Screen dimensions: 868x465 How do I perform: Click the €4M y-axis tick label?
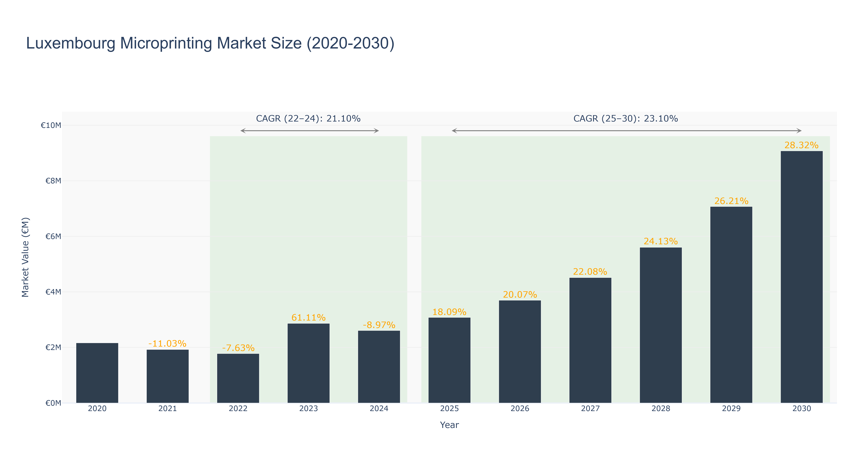point(53,292)
